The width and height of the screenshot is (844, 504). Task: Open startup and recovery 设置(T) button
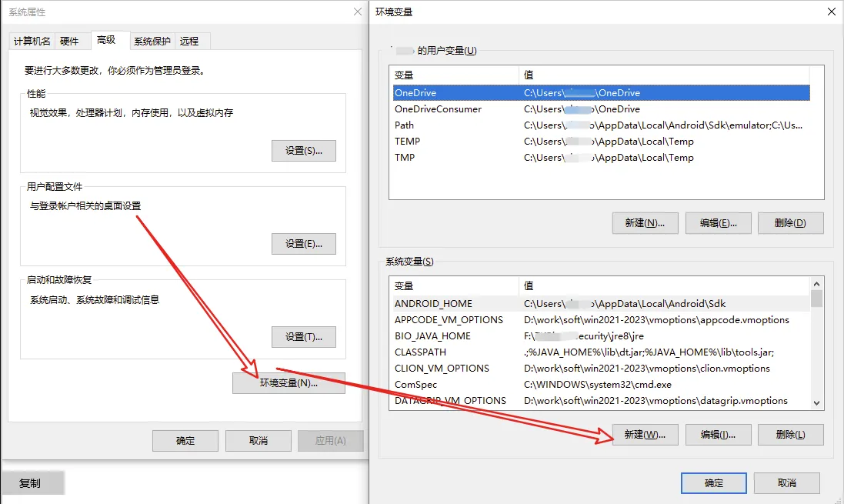coord(304,337)
